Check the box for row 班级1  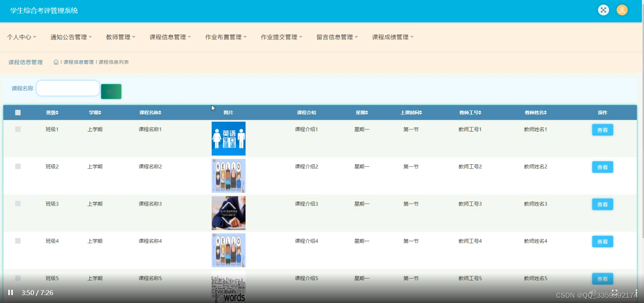click(18, 129)
